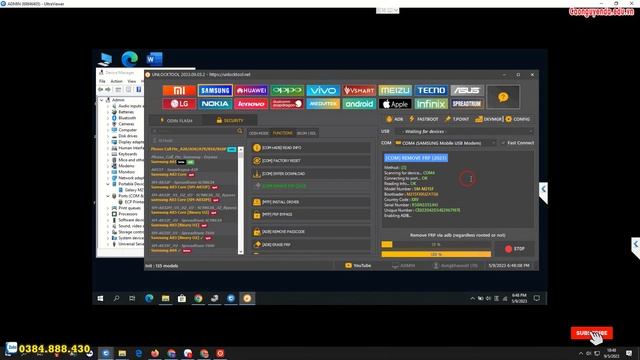Select the Meizu brand tile

tap(395, 90)
